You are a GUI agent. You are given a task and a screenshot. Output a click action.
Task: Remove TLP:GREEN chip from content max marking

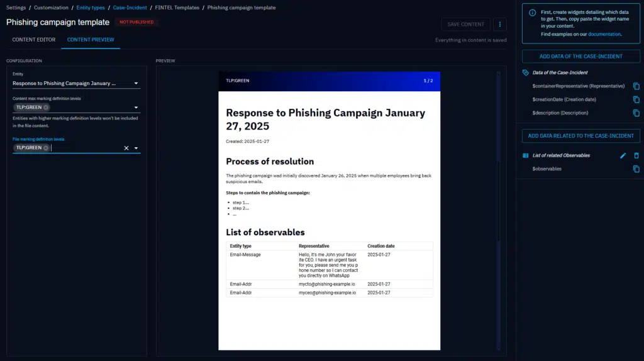(x=46, y=108)
